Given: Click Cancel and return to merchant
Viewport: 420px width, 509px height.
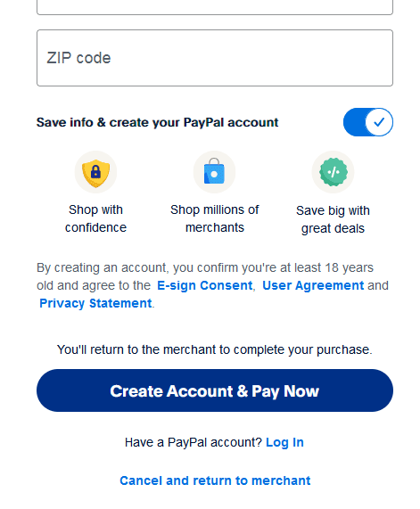Looking at the screenshot, I should [x=215, y=480].
